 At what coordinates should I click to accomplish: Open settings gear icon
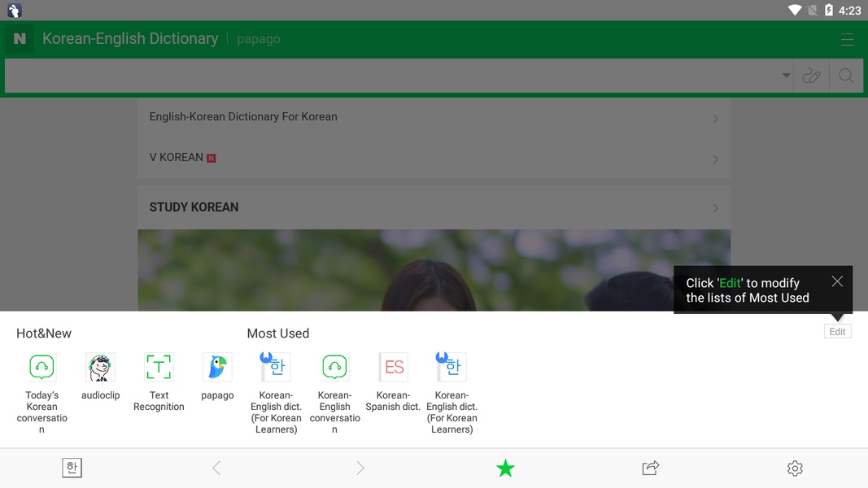[x=795, y=468]
